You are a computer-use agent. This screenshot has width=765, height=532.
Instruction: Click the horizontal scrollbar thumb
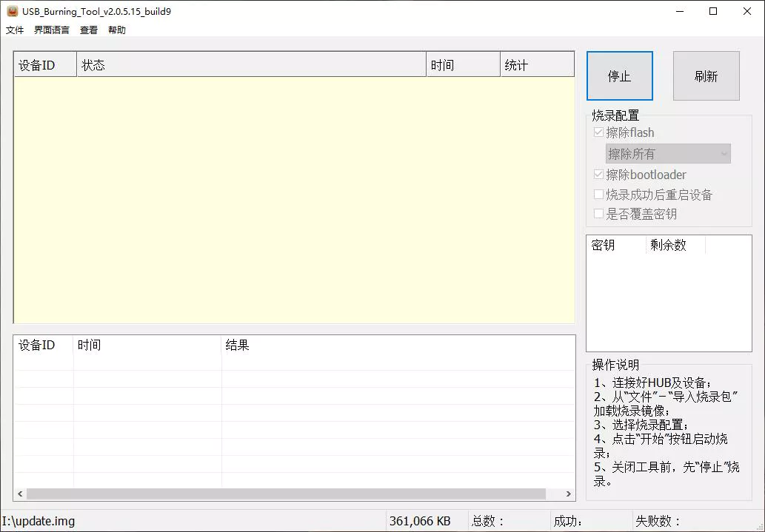(286, 494)
